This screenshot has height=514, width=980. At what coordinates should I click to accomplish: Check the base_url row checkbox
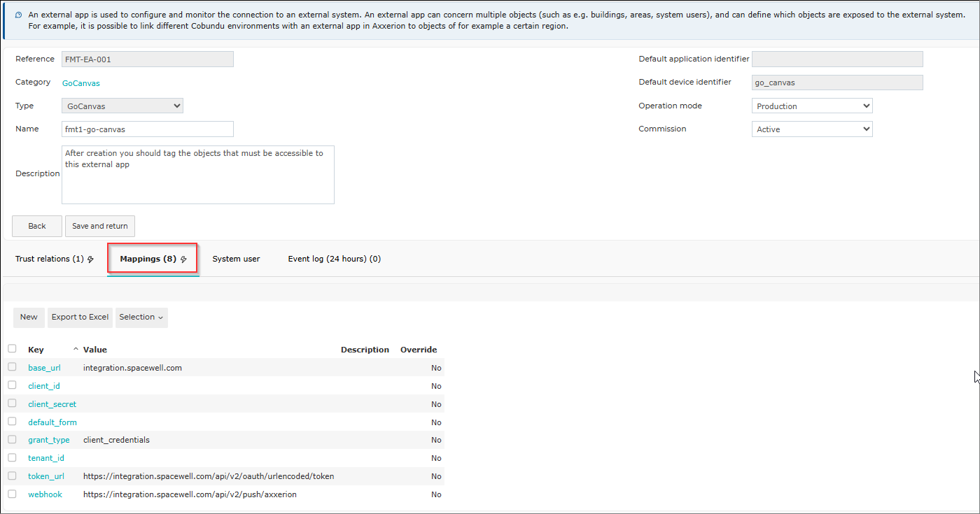click(x=12, y=366)
